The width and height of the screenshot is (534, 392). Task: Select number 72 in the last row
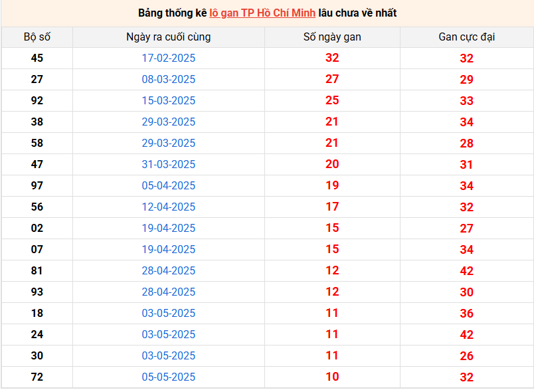click(37, 377)
